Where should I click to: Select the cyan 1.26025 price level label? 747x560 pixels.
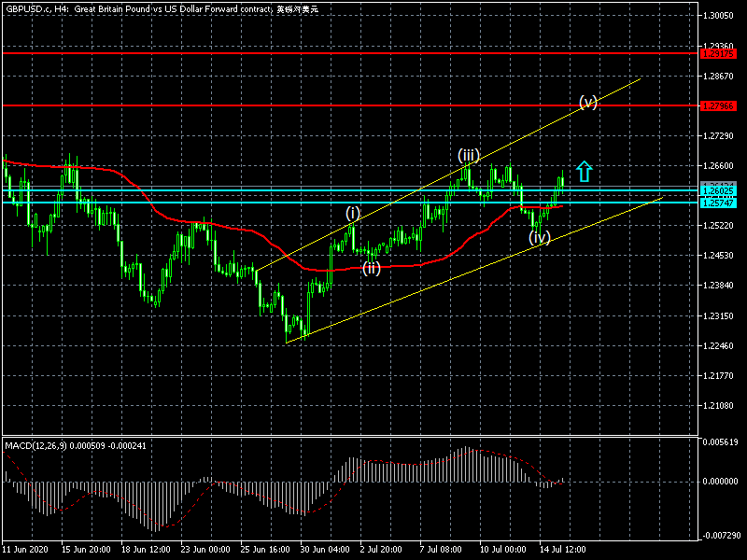click(x=718, y=191)
